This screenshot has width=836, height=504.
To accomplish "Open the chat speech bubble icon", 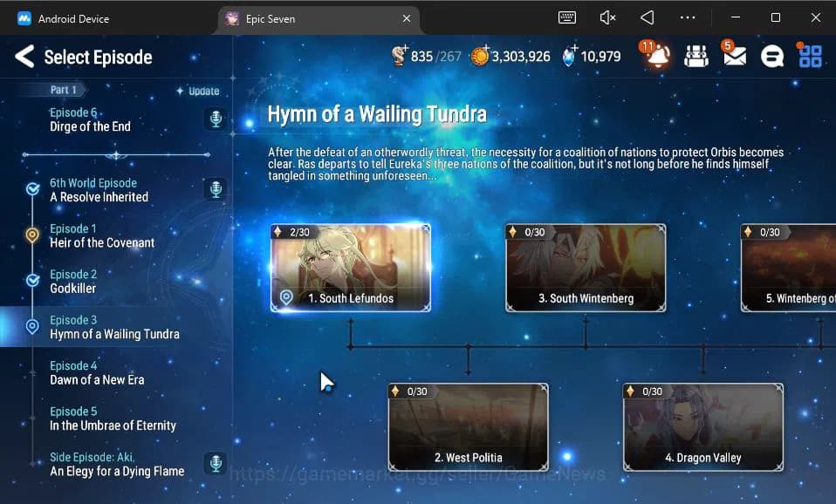I will pos(772,57).
